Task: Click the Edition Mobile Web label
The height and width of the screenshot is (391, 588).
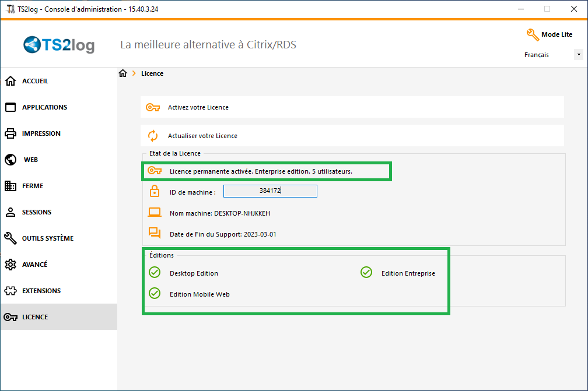Action: pyautogui.click(x=199, y=294)
